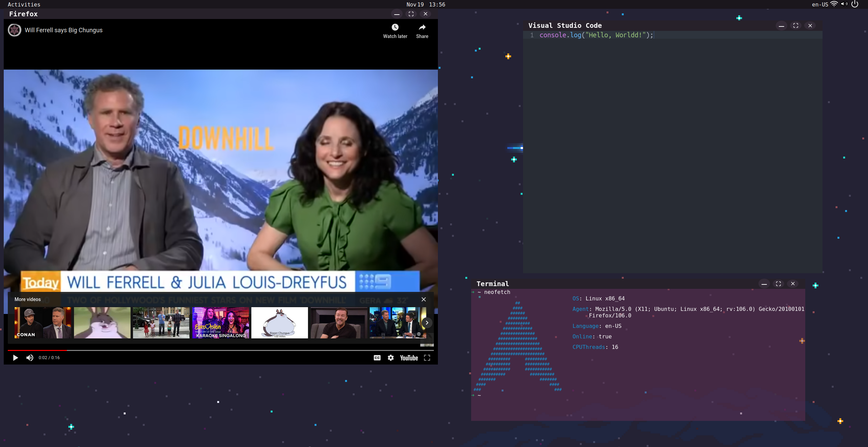Seek on the video progress bar
The height and width of the screenshot is (447, 868).
tap(220, 350)
